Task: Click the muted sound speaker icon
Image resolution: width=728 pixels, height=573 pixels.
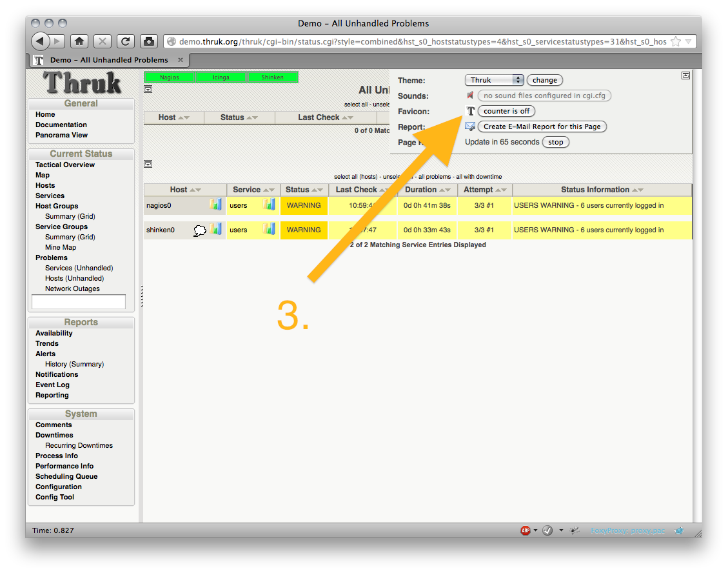Action: (471, 95)
